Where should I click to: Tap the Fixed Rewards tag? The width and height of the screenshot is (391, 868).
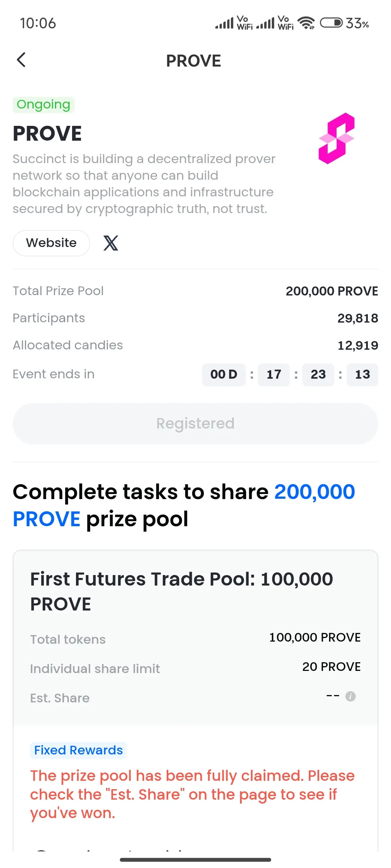(79, 750)
